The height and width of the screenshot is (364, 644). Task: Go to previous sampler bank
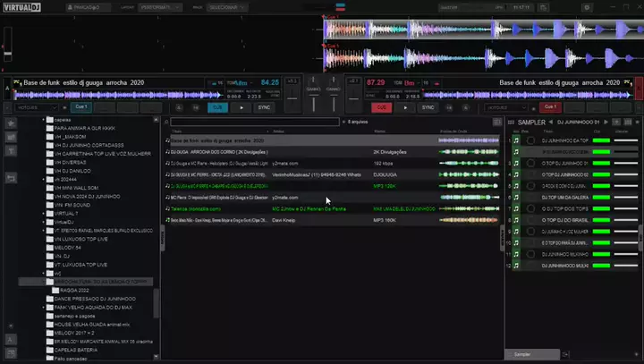click(550, 122)
